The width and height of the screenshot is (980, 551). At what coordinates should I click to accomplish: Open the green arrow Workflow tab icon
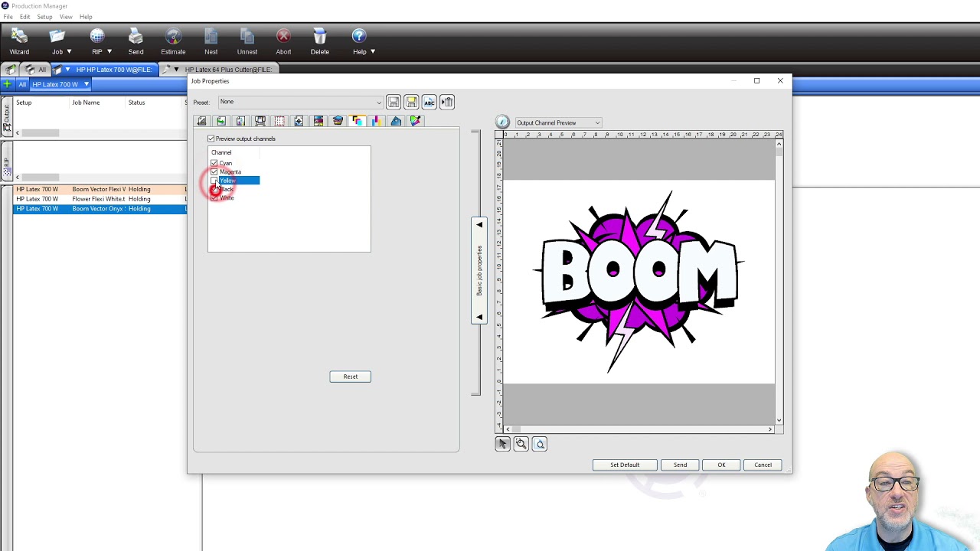(220, 121)
